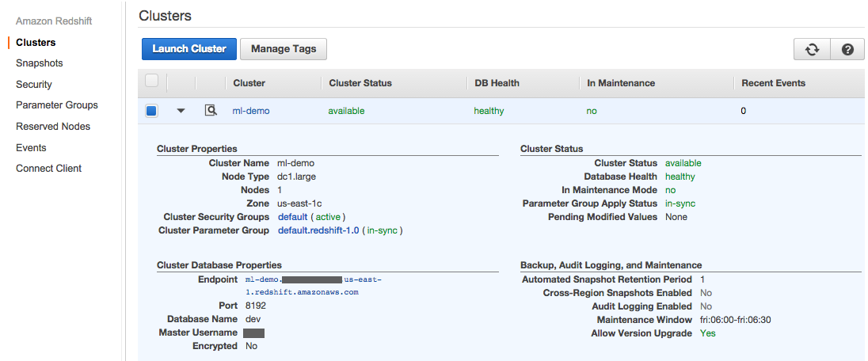Viewport: 868px width, 361px height.
Task: View Events in the sidebar
Action: [x=31, y=148]
